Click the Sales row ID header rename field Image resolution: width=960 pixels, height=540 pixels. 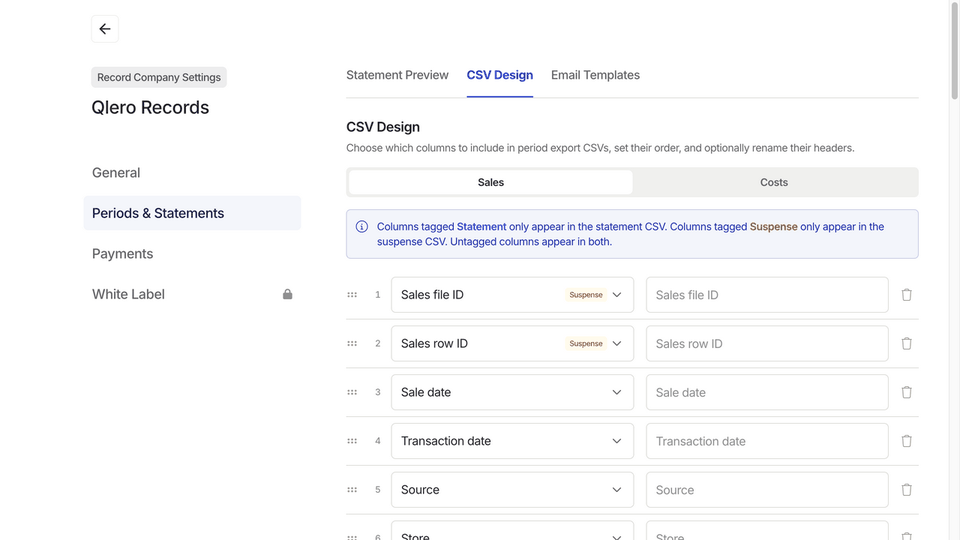767,343
